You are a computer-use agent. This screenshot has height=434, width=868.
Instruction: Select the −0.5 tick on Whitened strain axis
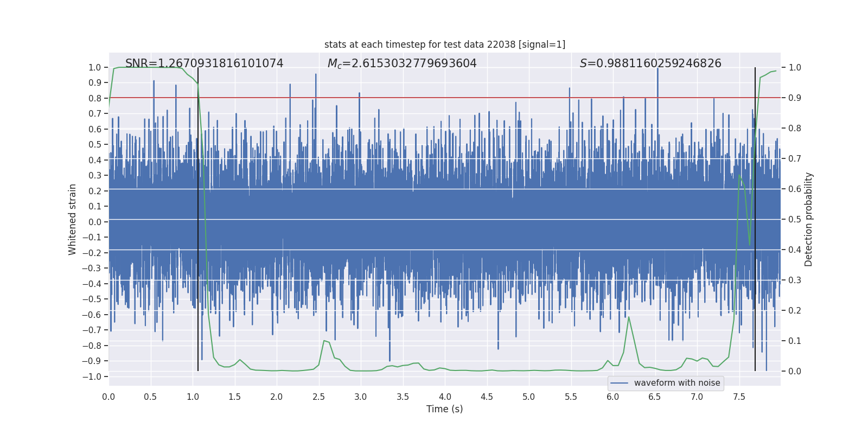(92, 299)
